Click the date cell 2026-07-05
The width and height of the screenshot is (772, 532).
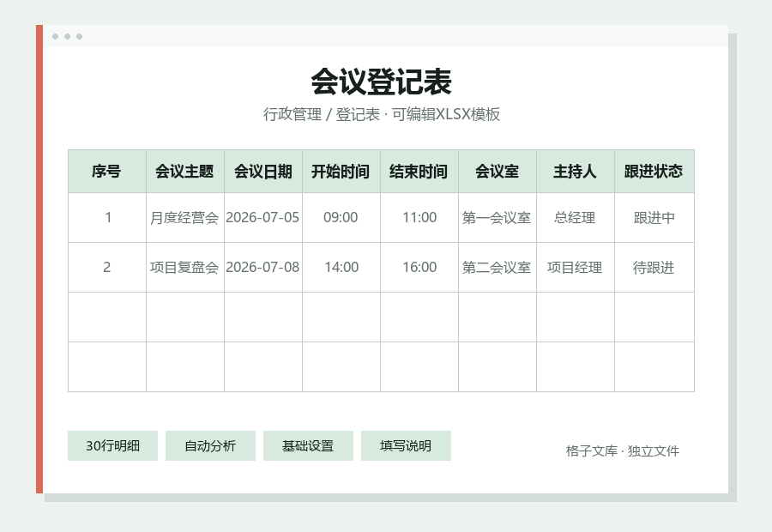point(263,217)
